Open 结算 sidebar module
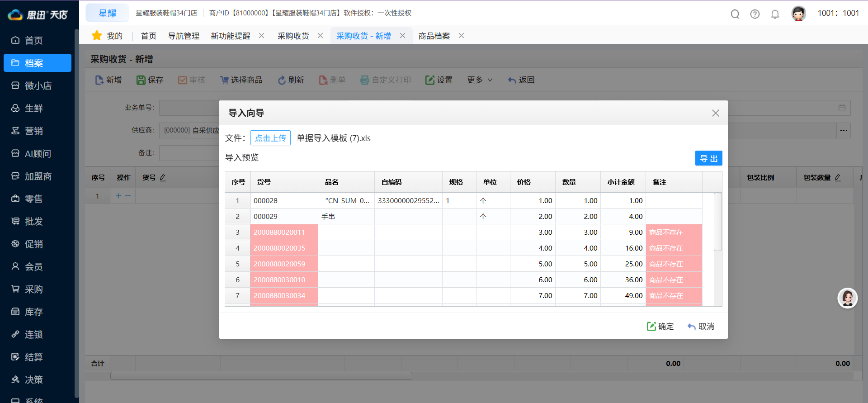This screenshot has width=868, height=403. [x=37, y=357]
